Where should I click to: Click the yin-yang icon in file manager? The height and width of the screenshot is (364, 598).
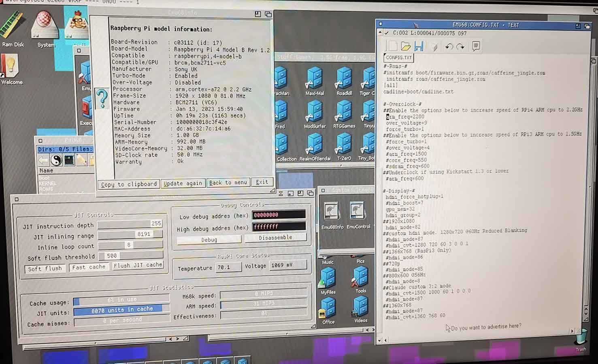tap(56, 161)
